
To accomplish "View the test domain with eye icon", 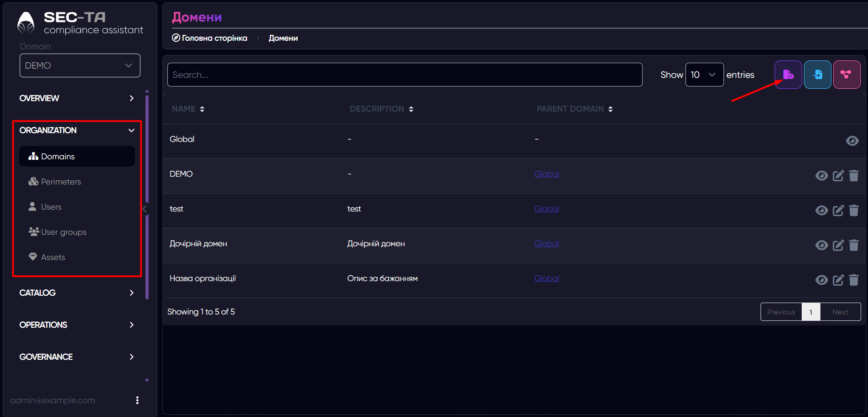I will [821, 211].
